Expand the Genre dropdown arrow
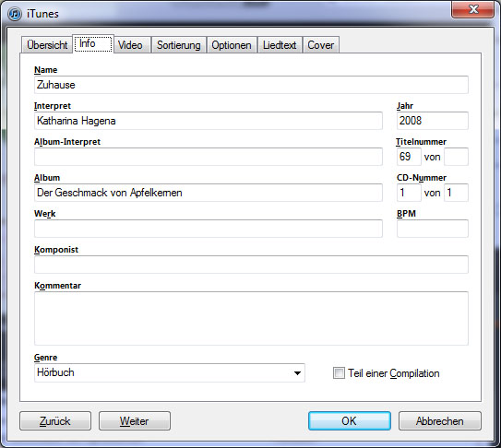501x448 pixels. 297,373
